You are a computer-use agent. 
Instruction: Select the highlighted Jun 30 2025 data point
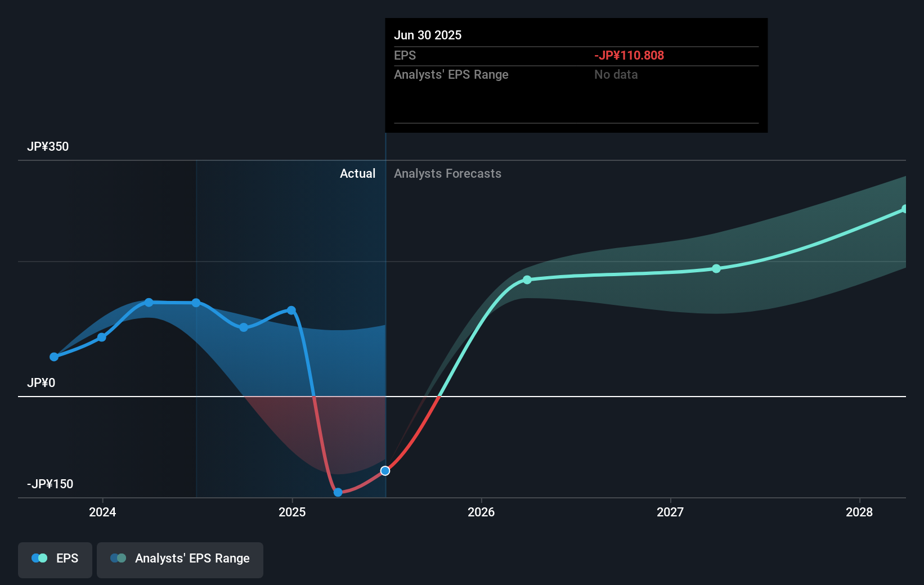point(385,471)
